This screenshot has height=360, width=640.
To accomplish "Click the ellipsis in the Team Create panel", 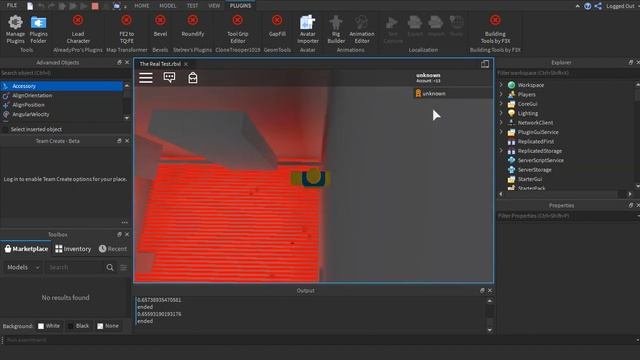I will [124, 223].
